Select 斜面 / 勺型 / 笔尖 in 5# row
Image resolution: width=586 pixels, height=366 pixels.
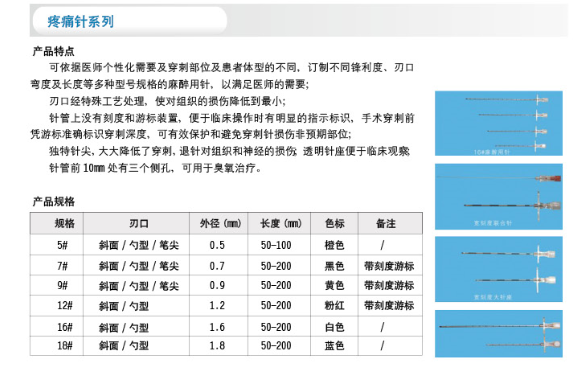click(139, 245)
